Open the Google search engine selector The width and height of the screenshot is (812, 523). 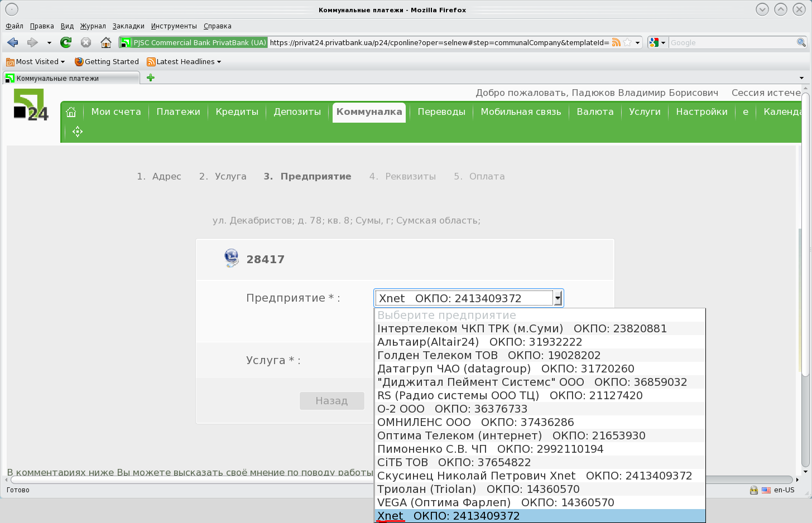pyautogui.click(x=657, y=42)
